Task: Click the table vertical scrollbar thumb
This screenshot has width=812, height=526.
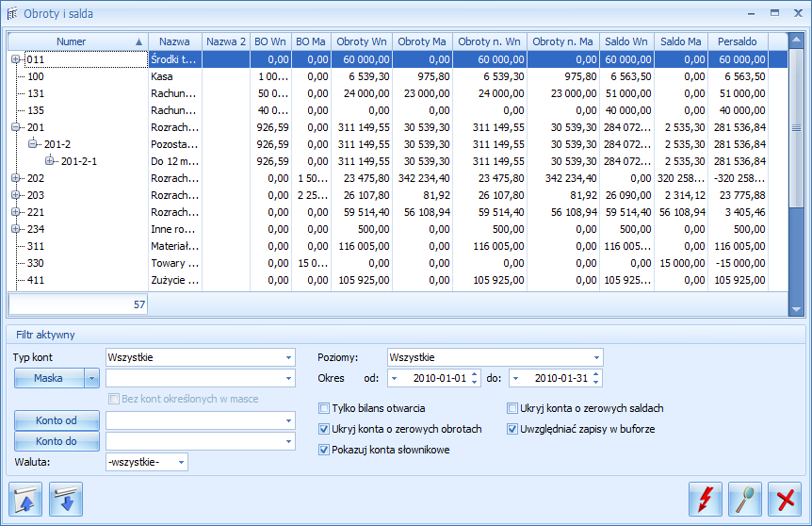Action: click(x=796, y=127)
